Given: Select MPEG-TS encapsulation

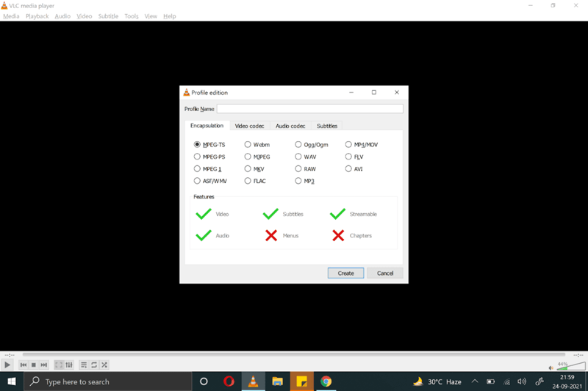Looking at the screenshot, I should click(209, 145).
